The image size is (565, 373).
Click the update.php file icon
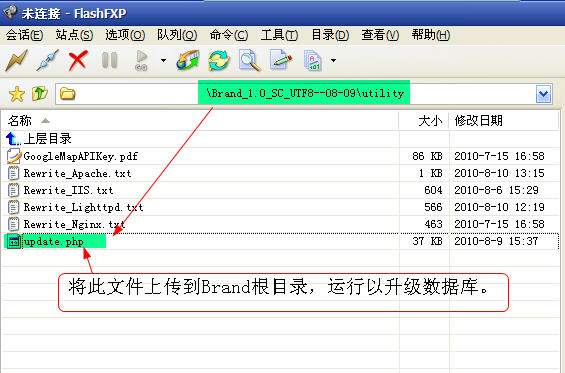[x=14, y=241]
